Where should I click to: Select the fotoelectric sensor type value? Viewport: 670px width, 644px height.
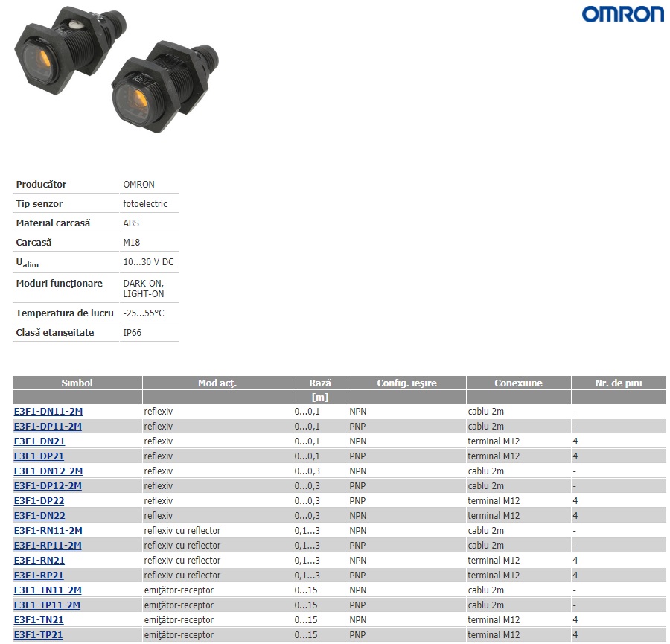[145, 204]
